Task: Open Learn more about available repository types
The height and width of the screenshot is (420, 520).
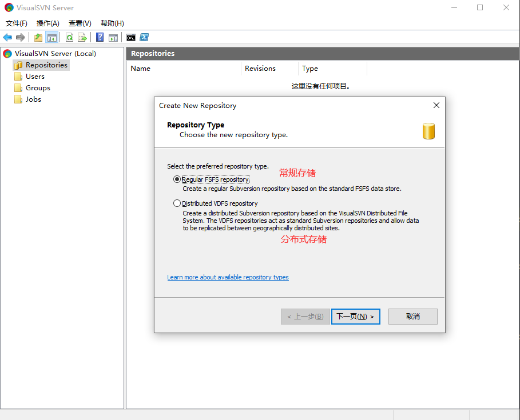Action: point(228,278)
